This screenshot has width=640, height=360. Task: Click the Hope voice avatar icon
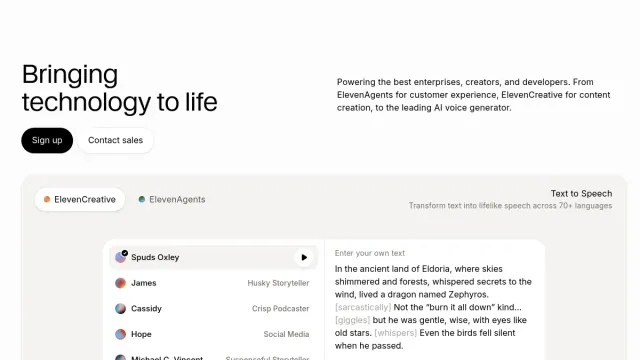(x=120, y=334)
